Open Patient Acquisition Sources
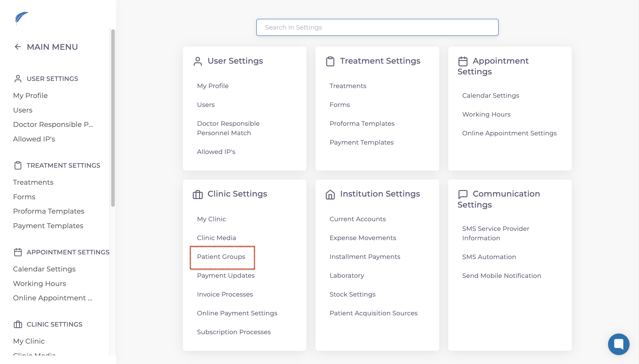Image resolution: width=639 pixels, height=364 pixels. [373, 313]
